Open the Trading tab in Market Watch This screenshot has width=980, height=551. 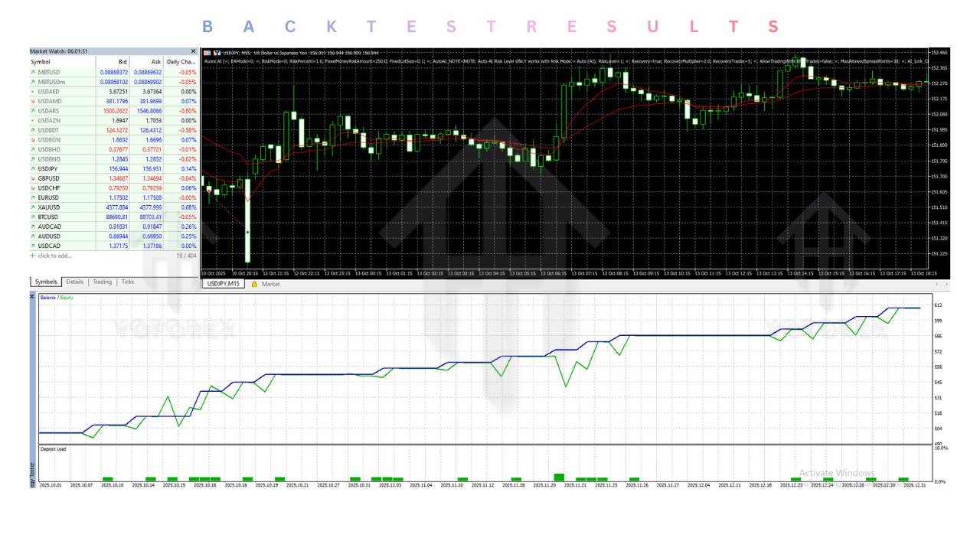pyautogui.click(x=102, y=282)
